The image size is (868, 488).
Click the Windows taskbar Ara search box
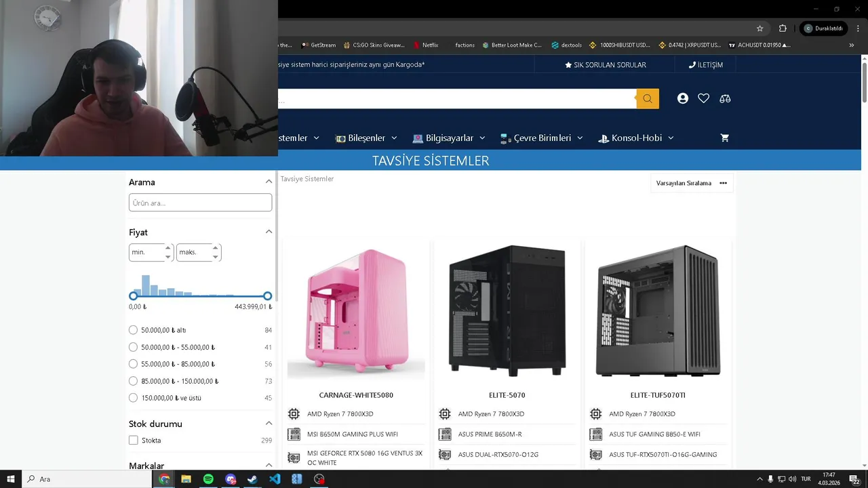coord(87,479)
